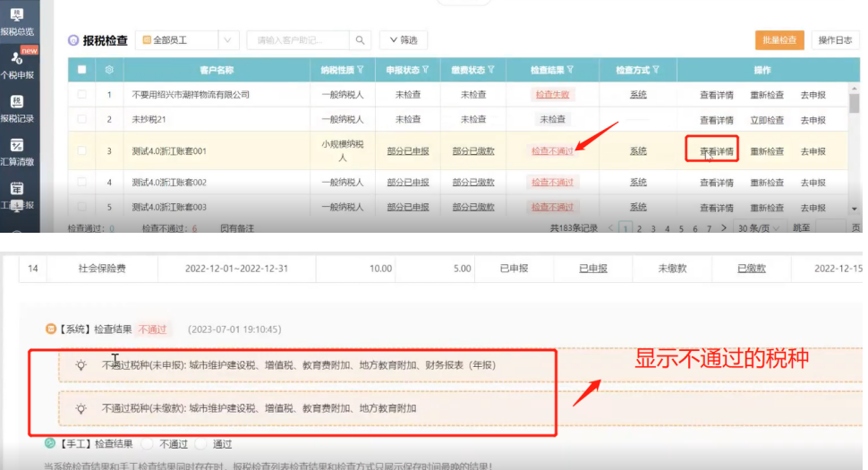Select the 不通过 manual check radio
This screenshot has width=868, height=470.
tap(148, 444)
